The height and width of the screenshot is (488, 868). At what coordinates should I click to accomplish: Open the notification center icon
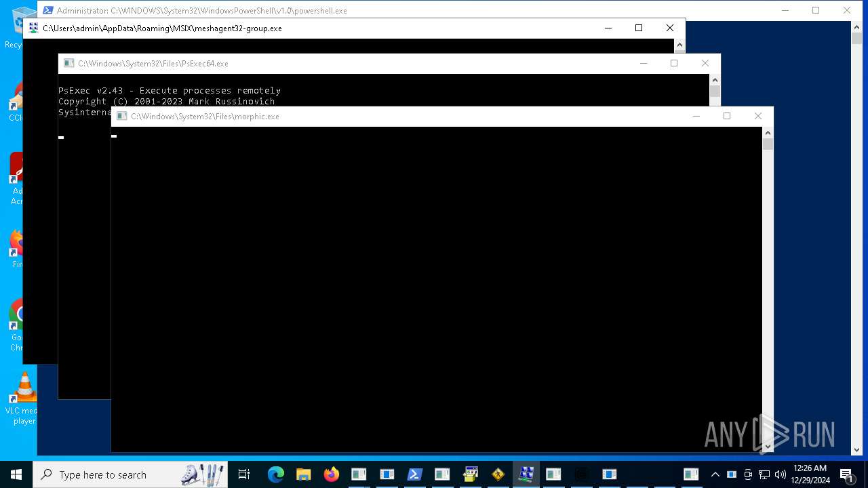click(846, 474)
